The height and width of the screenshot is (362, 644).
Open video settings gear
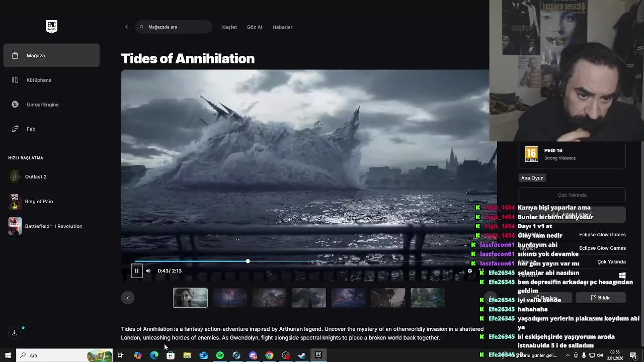[x=470, y=271]
